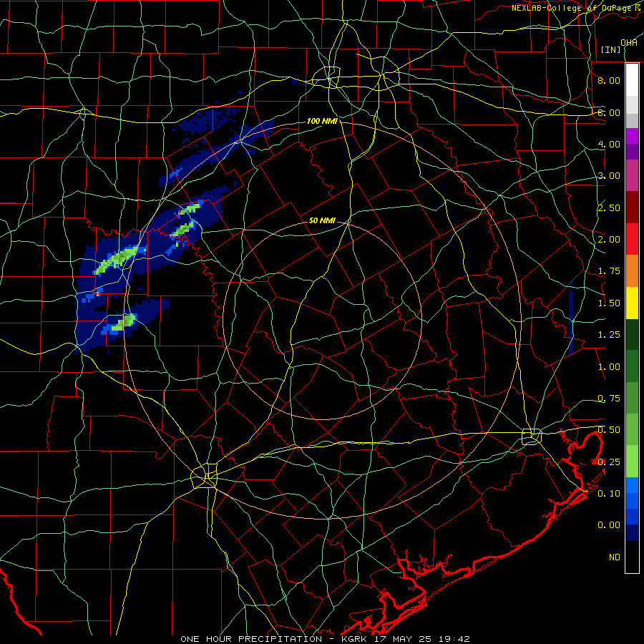Click the 'KGRK' radar site identifier
The width and height of the screenshot is (644, 644).
click(354, 639)
